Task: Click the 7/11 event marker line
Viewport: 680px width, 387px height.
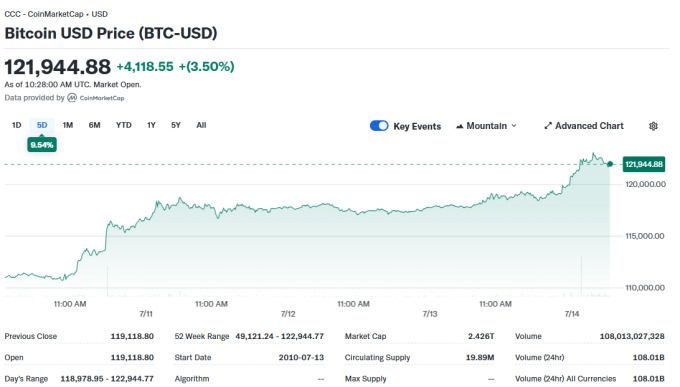Action: pyautogui.click(x=107, y=280)
